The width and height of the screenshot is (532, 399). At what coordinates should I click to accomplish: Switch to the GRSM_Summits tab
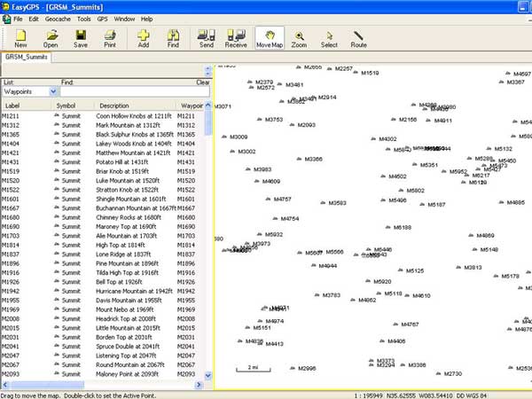click(x=26, y=57)
